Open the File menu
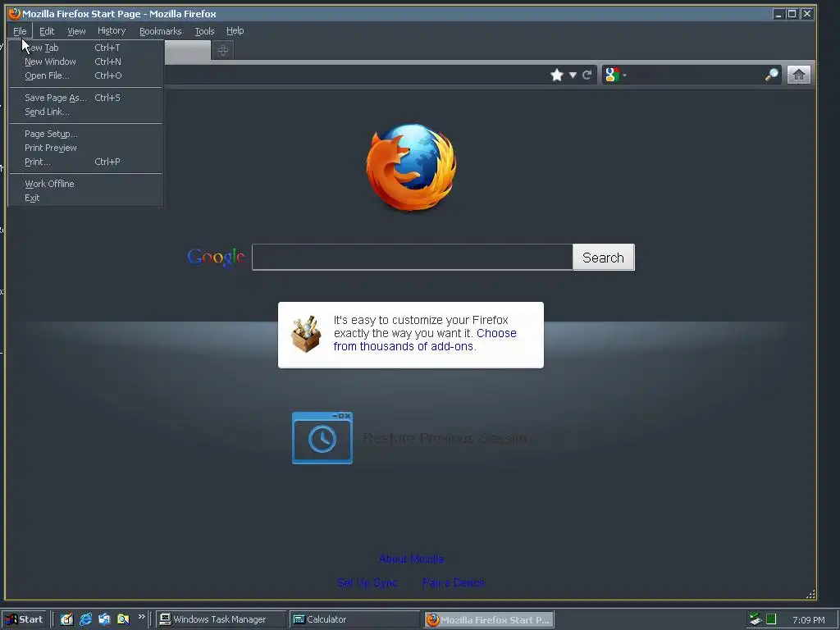This screenshot has width=840, height=630. click(20, 31)
